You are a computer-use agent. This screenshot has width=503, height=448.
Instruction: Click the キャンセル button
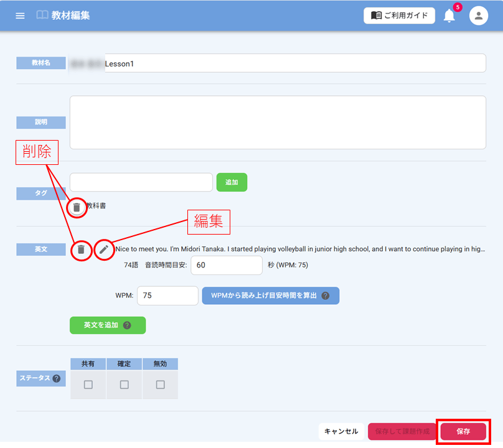341,431
